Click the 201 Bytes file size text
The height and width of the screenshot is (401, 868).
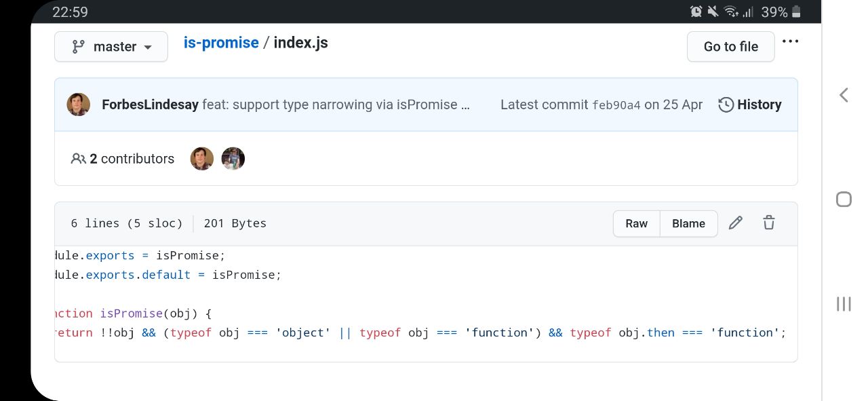(x=235, y=223)
